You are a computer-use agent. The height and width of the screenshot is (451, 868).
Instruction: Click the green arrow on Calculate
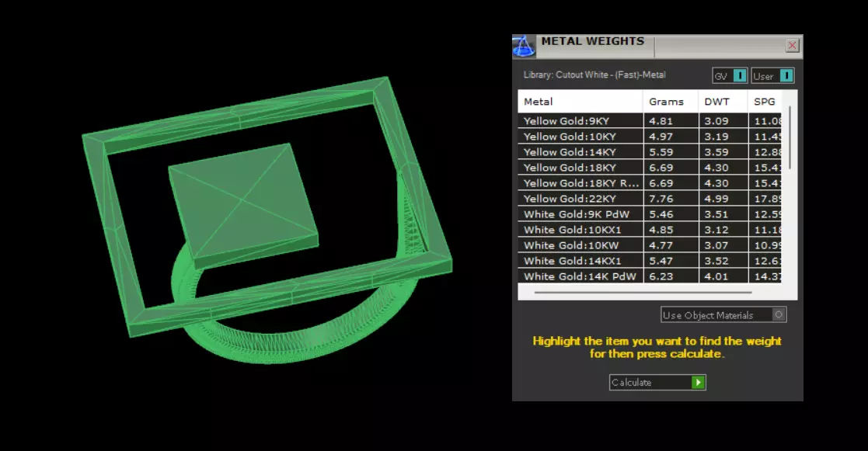pos(698,383)
